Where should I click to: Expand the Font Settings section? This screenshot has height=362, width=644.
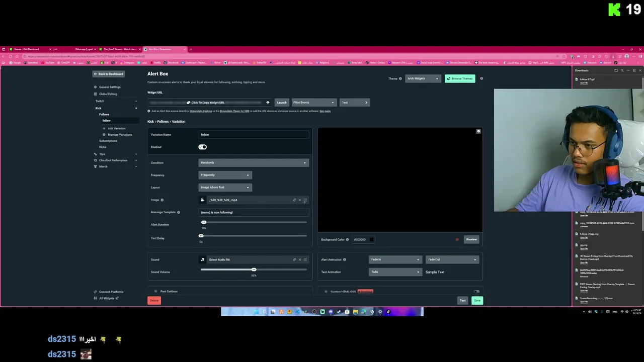point(169,292)
